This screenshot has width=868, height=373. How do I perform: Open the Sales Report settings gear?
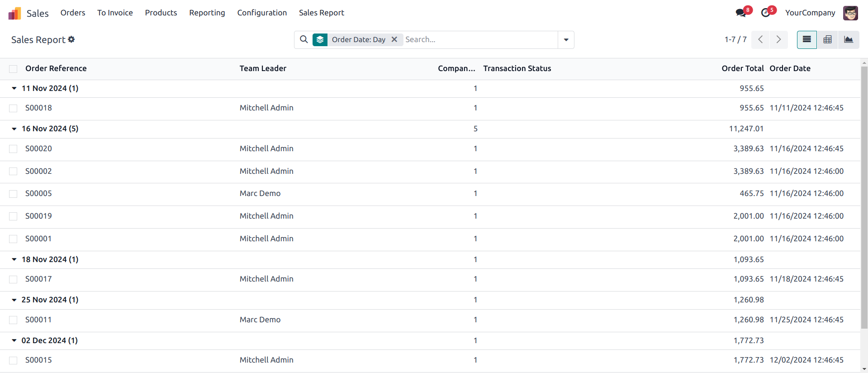(x=71, y=39)
